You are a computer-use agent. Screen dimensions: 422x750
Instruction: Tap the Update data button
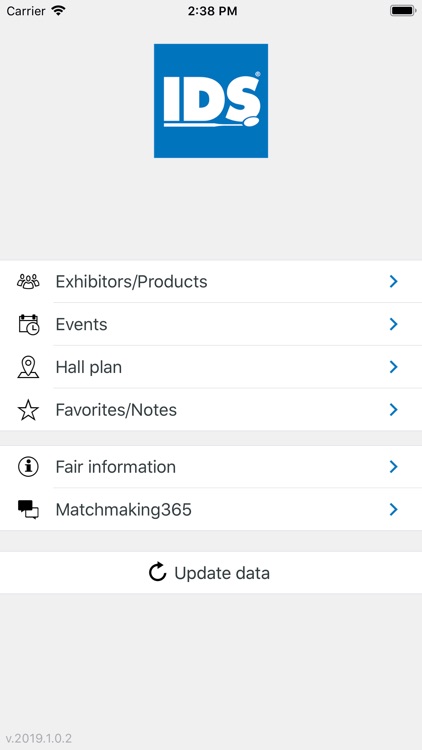pos(211,573)
